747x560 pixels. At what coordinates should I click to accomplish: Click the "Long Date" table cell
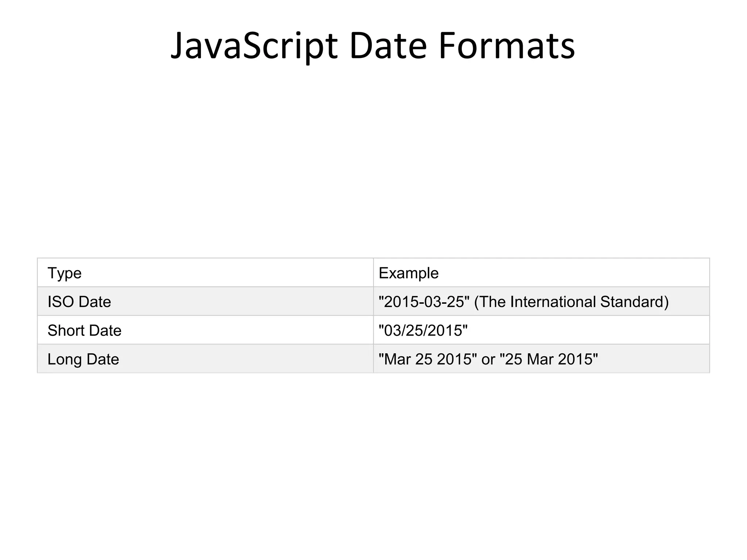tap(83, 359)
